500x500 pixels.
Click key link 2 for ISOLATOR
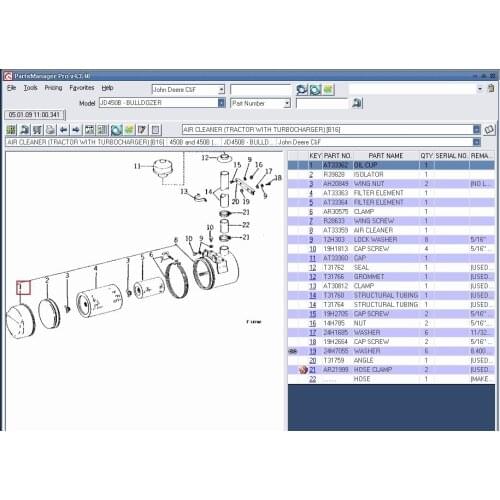coord(311,175)
